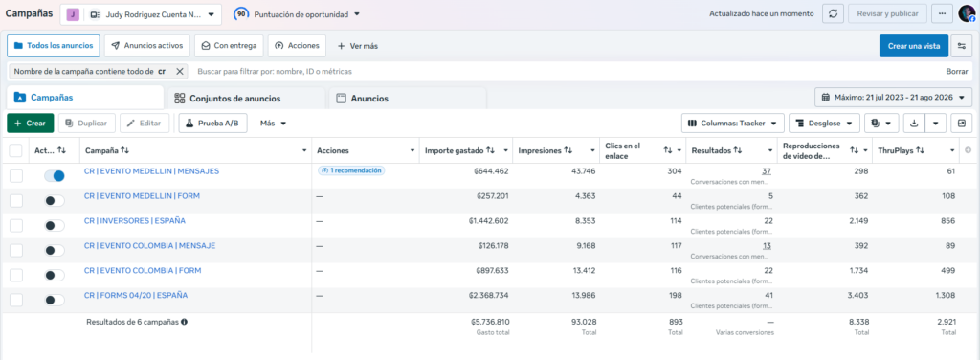Open the reports icon dropdown next to Desglose

[881, 124]
